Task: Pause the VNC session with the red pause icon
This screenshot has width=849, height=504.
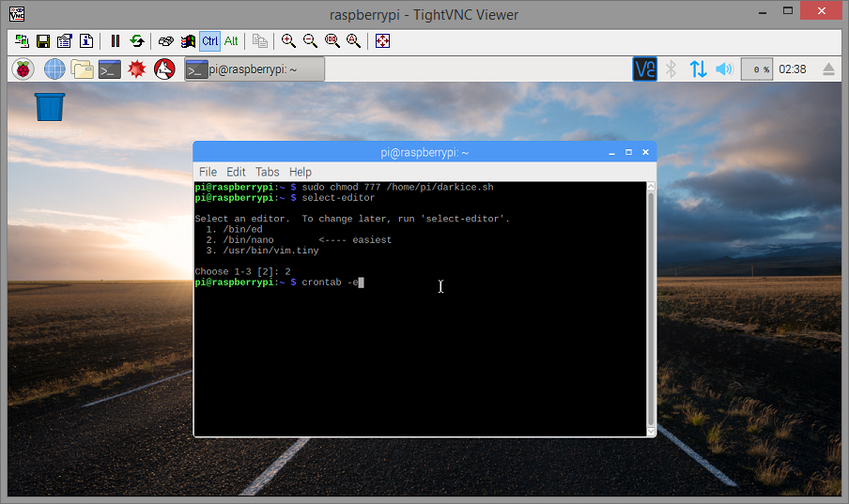Action: 116,41
